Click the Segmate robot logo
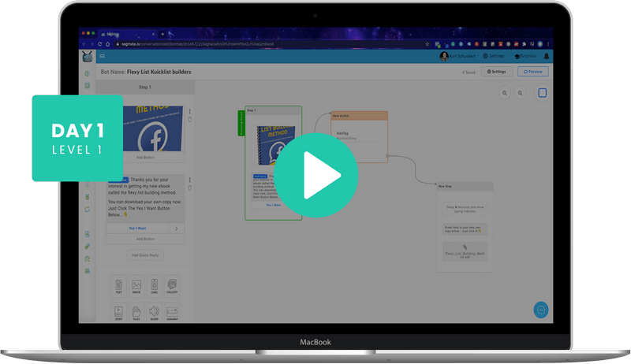Screen dimensions: 631x364 point(88,57)
